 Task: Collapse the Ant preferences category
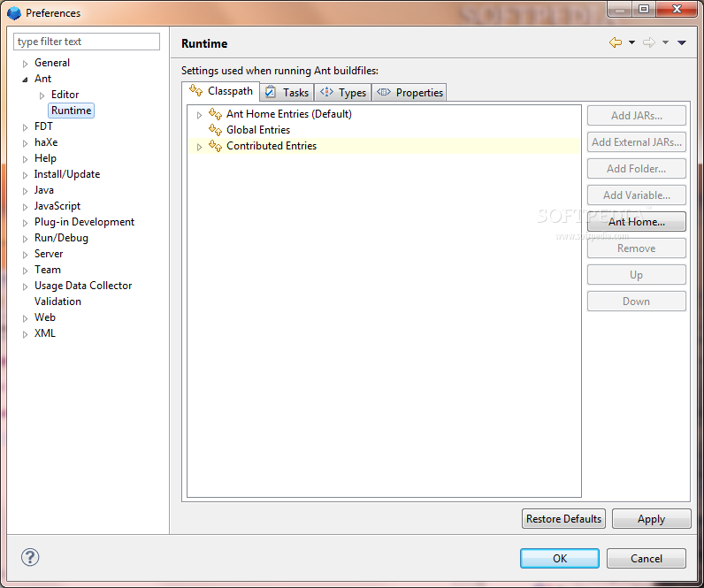click(x=25, y=80)
